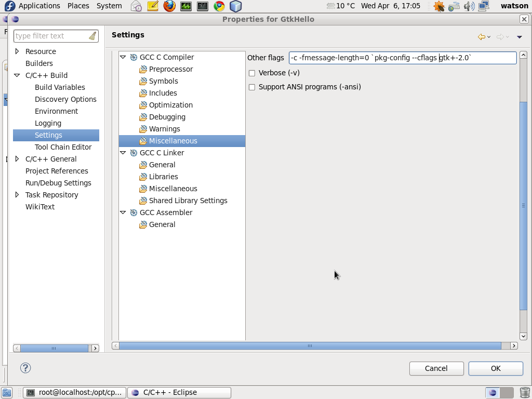Launch Firefox from top panel
Viewport: 532px width, 399px height.
coord(169,6)
